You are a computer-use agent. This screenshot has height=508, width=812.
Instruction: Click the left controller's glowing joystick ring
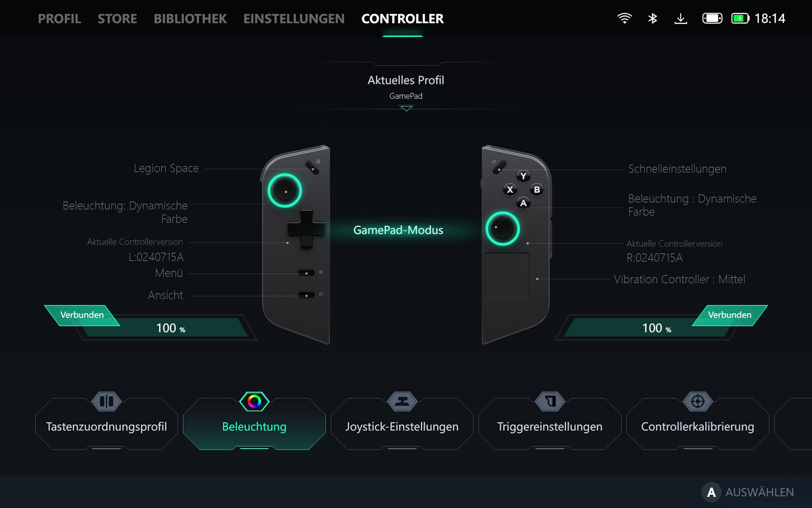(x=285, y=190)
